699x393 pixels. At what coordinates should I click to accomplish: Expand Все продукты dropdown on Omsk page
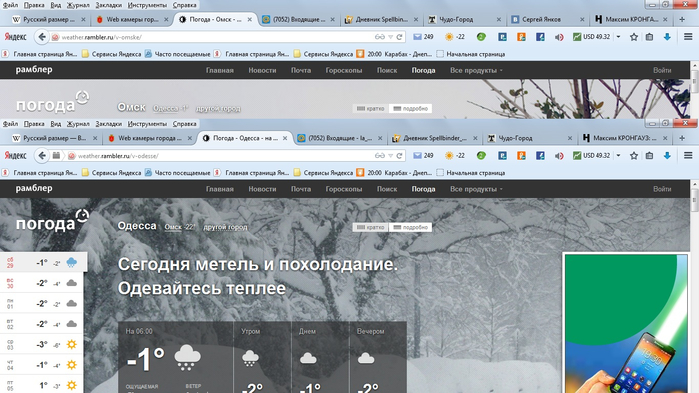[476, 70]
